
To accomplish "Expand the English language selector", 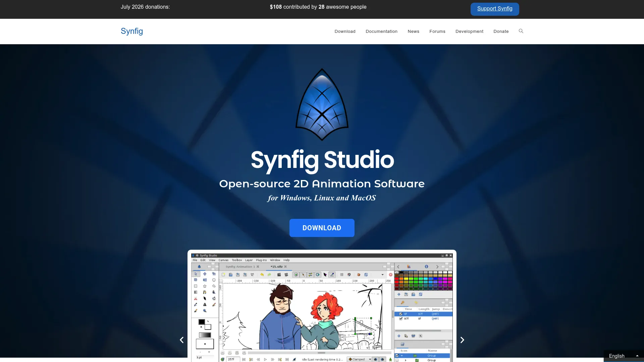I will [624, 356].
